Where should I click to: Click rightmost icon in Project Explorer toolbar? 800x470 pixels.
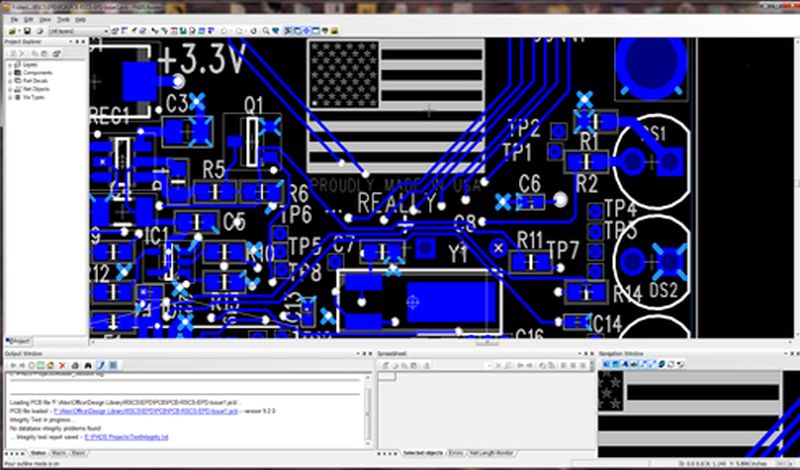click(x=57, y=54)
